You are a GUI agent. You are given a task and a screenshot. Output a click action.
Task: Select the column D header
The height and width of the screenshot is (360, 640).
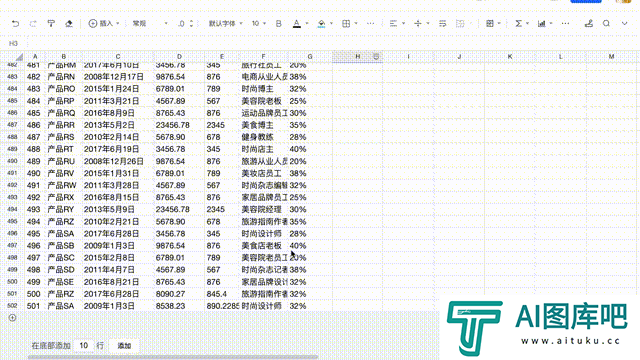pyautogui.click(x=179, y=57)
